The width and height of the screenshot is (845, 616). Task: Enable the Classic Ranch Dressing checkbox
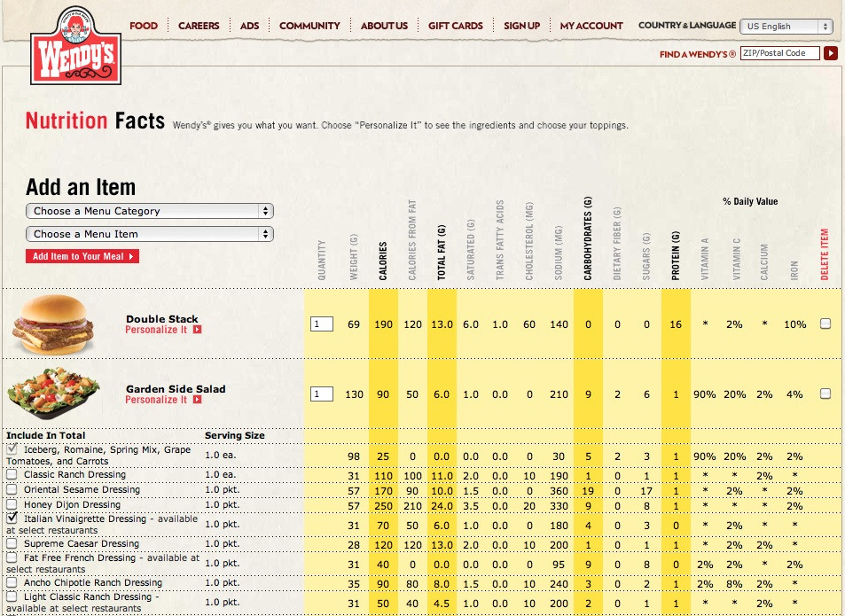click(x=12, y=474)
